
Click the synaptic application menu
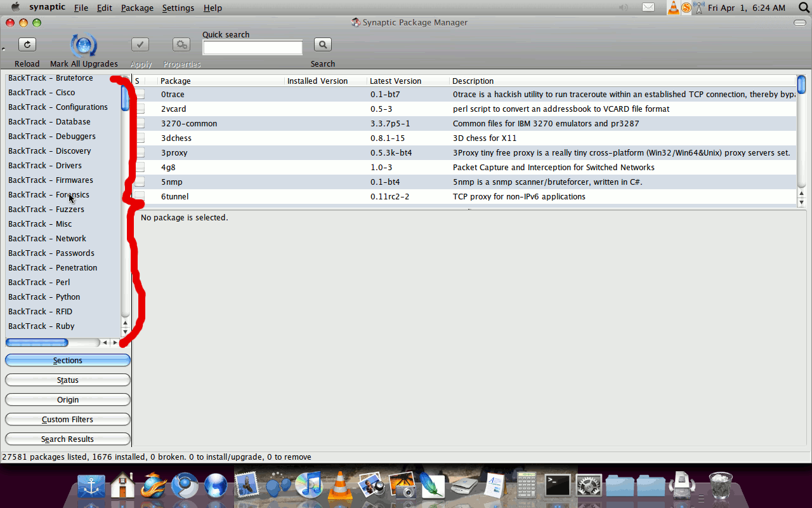coord(47,8)
